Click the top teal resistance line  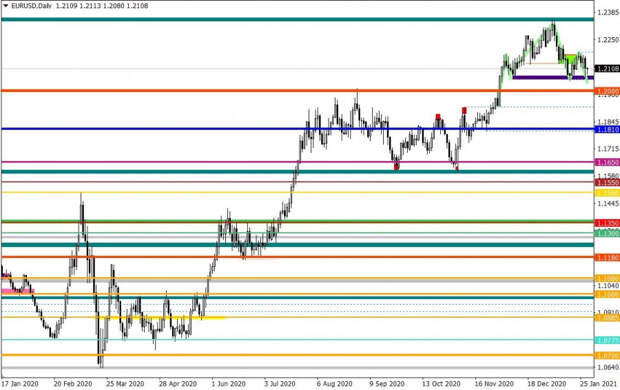point(297,19)
